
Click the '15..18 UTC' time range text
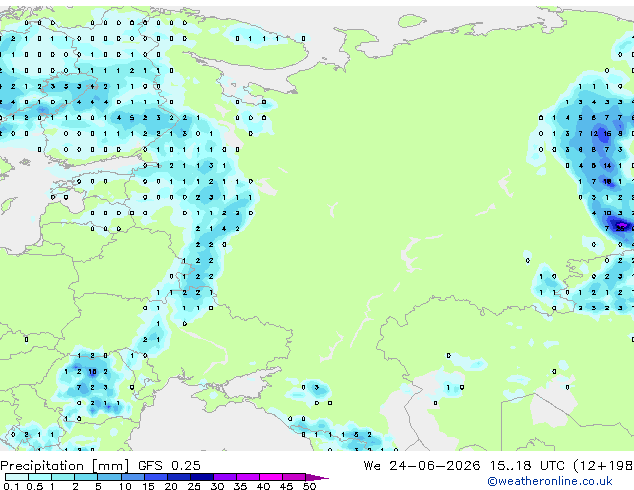(x=527, y=466)
